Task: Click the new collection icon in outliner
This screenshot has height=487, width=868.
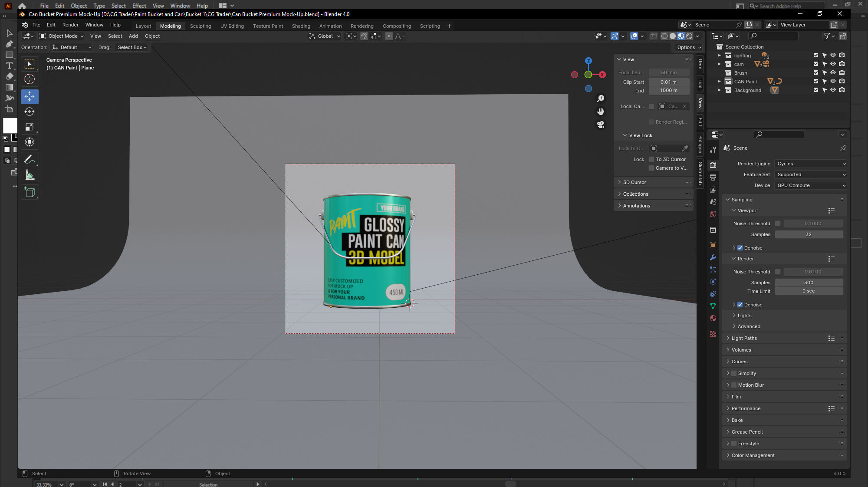Action: click(842, 36)
